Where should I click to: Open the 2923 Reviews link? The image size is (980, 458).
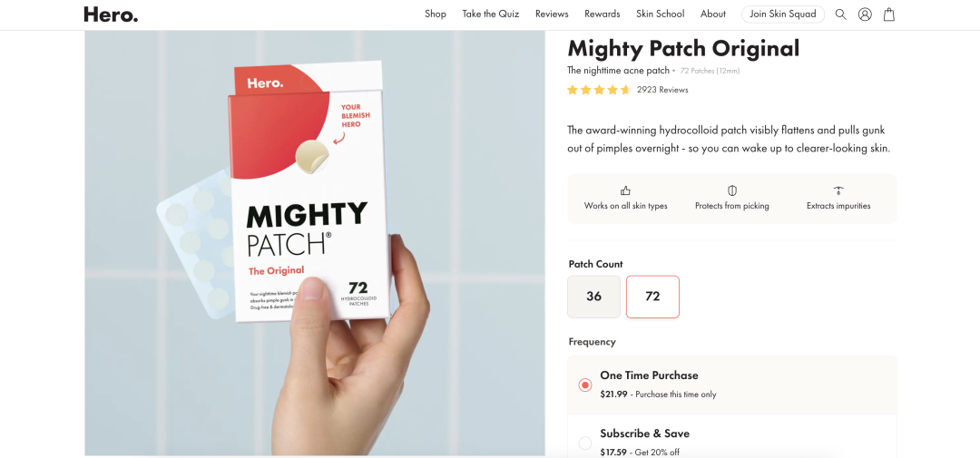click(x=662, y=90)
